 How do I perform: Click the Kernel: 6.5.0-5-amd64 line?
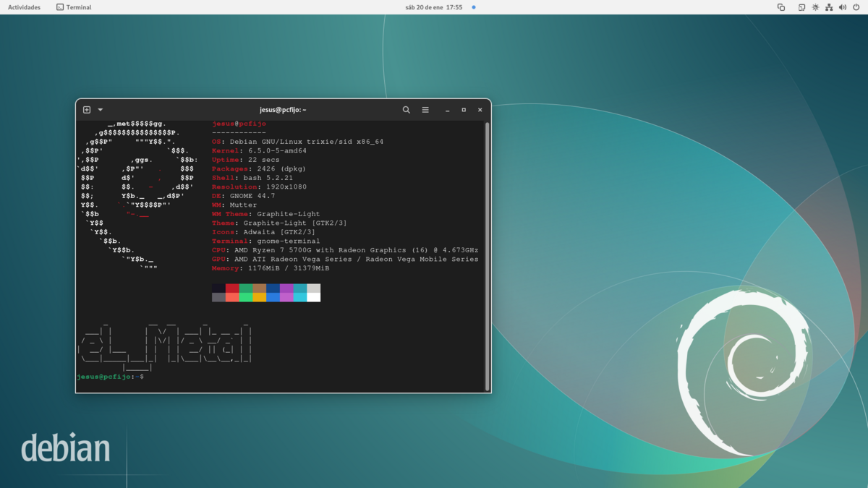tap(259, 151)
